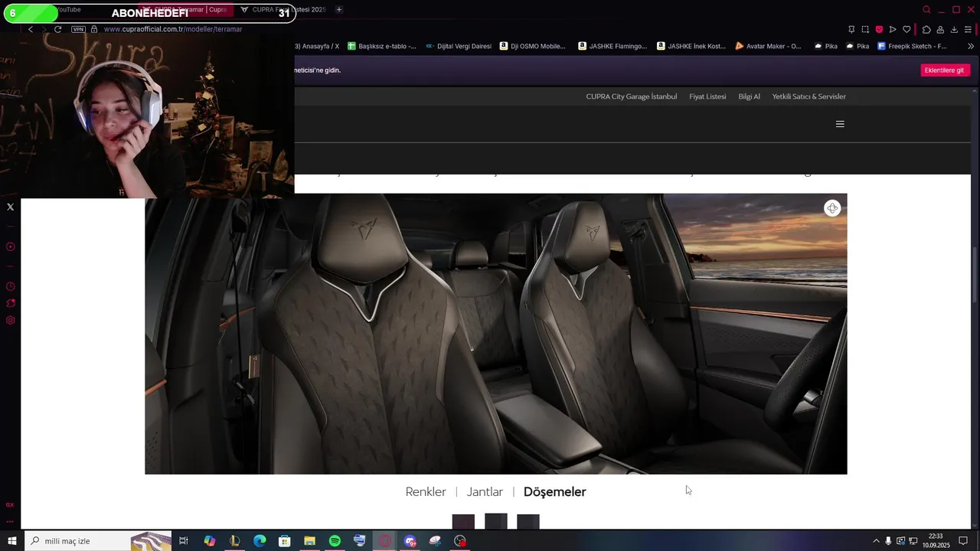Open the X (Twitter) sidebar icon
980x551 pixels.
click(x=11, y=207)
